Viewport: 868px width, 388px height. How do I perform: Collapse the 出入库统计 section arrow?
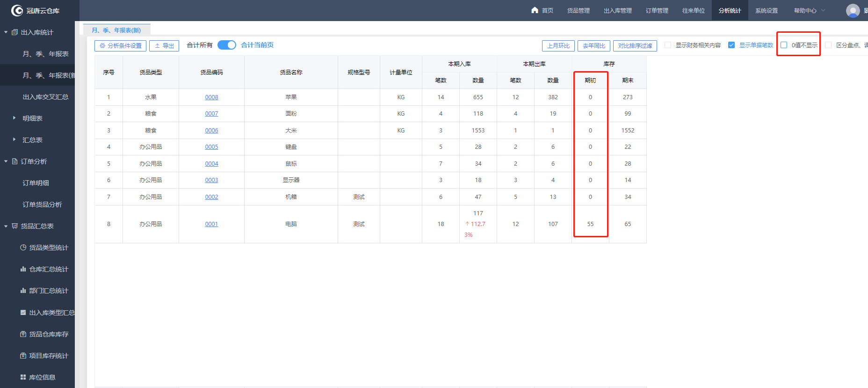point(6,32)
